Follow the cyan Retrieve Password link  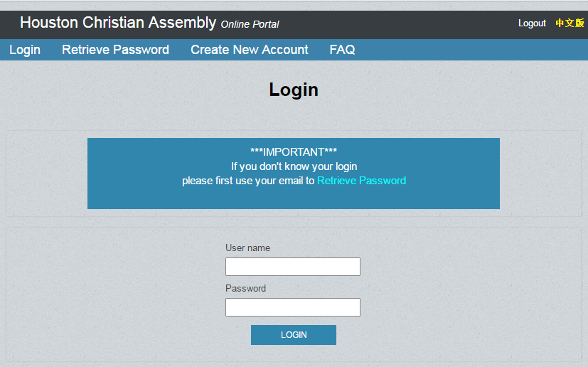pyautogui.click(x=361, y=181)
